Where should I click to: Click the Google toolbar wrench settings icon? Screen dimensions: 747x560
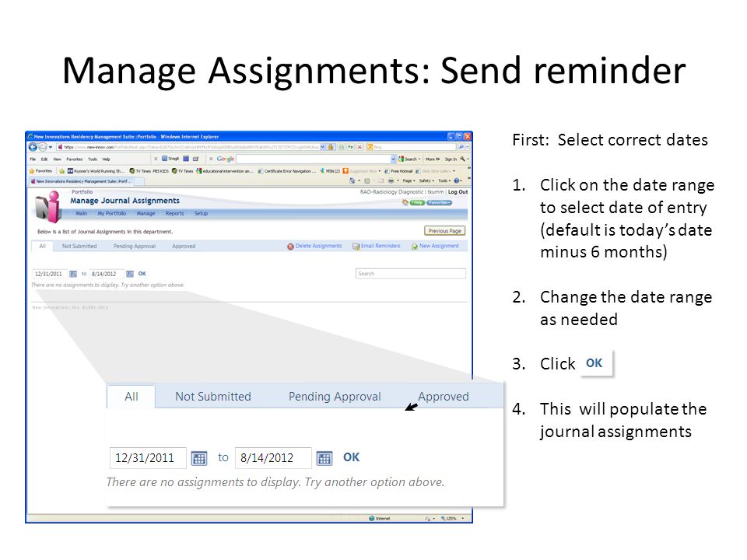pyautogui.click(x=462, y=159)
